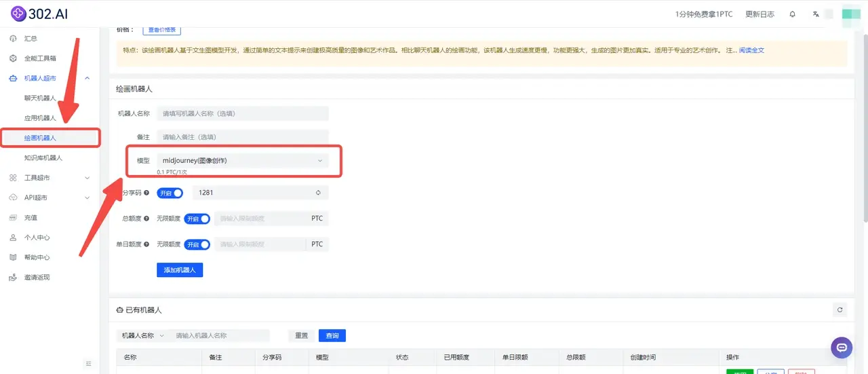
Task: Click the 工具超市 grid icon
Action: [x=12, y=178]
